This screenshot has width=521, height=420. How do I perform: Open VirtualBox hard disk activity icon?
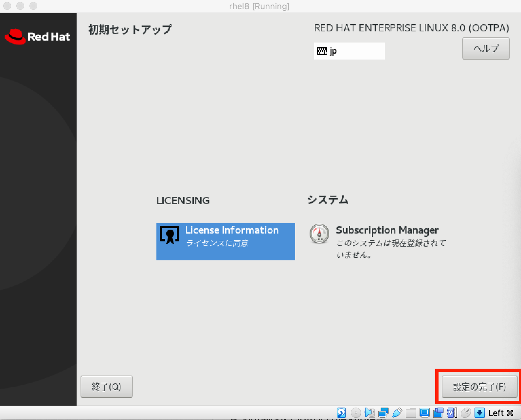pos(341,413)
